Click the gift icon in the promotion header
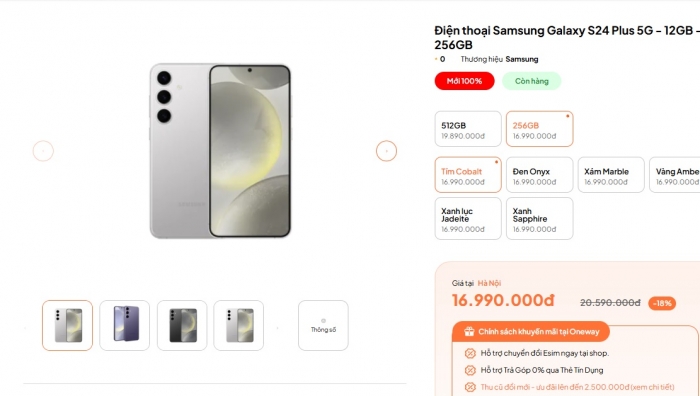The width and height of the screenshot is (700, 396). [x=469, y=331]
